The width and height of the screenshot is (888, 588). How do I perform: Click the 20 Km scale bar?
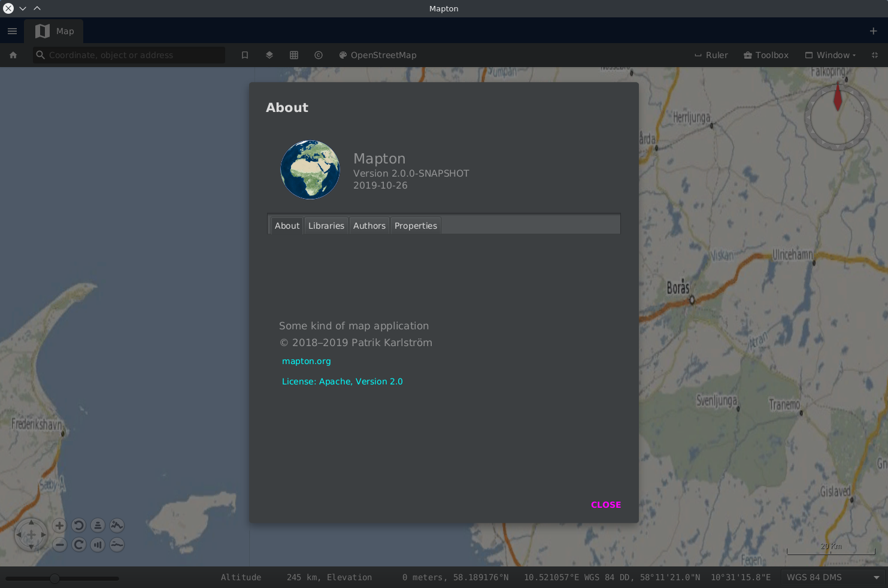pyautogui.click(x=831, y=549)
